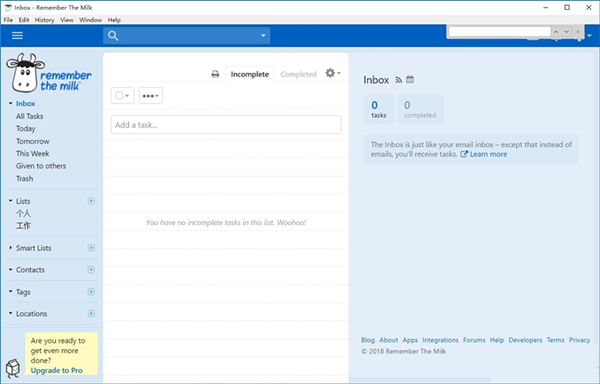600x384 pixels.
Task: Click the app icon in title bar
Action: pos(8,7)
